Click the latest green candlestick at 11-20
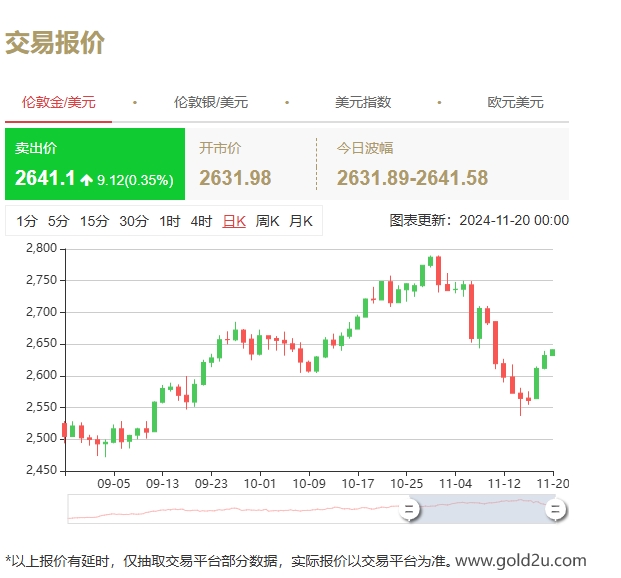 pos(552,353)
